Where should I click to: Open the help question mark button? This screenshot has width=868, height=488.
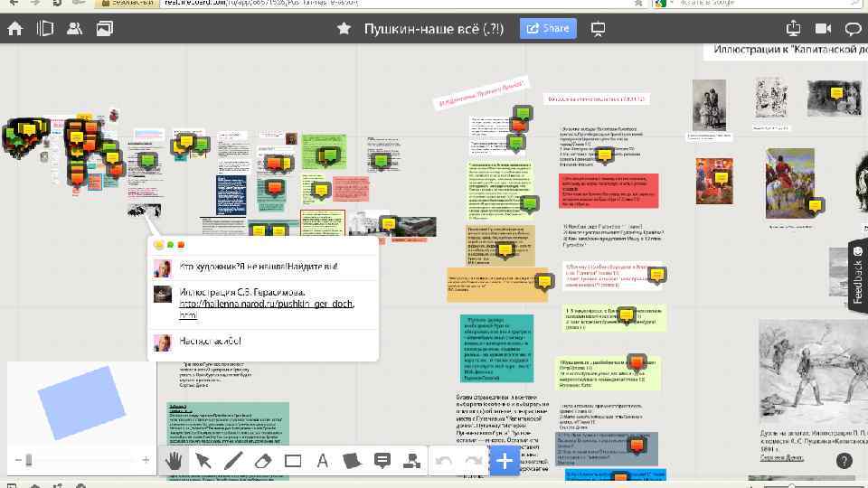pos(844,460)
